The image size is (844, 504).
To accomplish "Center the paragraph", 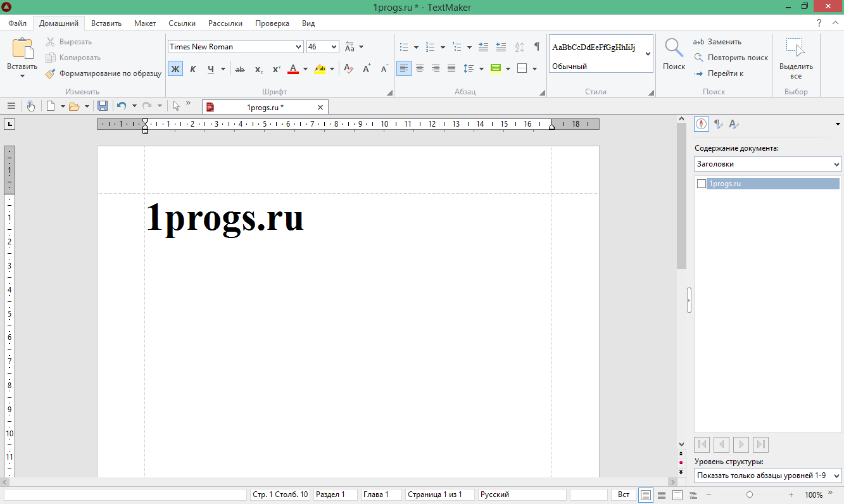I will coord(420,68).
